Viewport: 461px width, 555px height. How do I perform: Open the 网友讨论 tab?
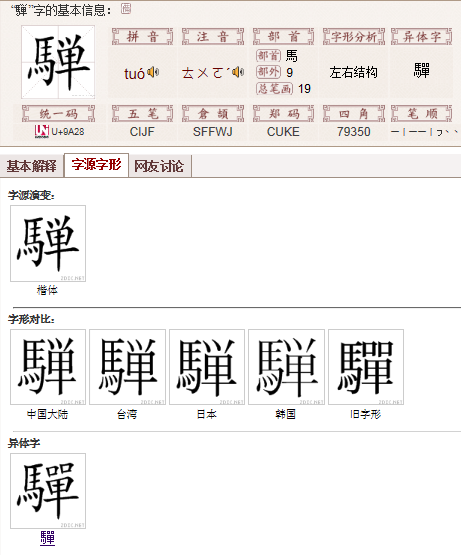point(159,166)
